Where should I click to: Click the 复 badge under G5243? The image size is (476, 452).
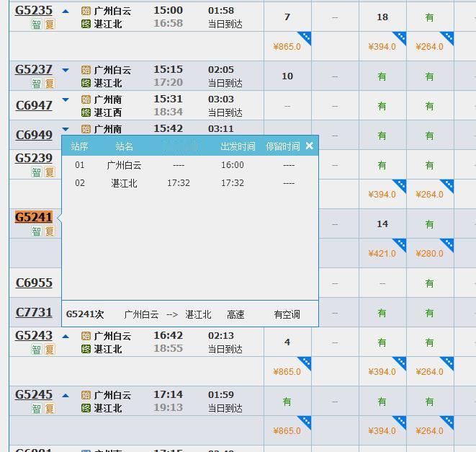pyautogui.click(x=50, y=350)
